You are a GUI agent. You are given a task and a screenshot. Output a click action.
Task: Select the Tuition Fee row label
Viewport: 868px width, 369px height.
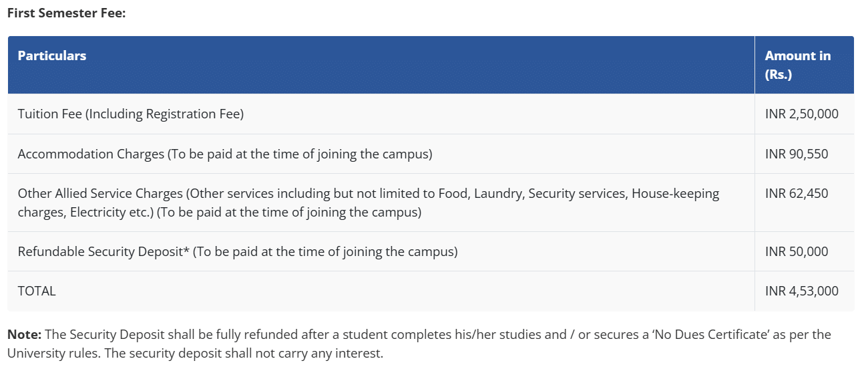(x=50, y=114)
